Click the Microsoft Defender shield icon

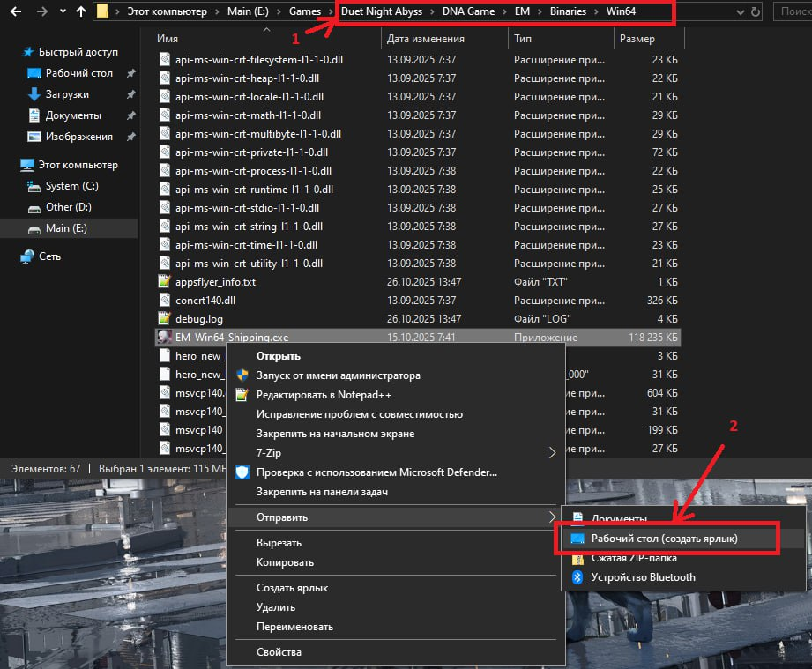coord(242,472)
